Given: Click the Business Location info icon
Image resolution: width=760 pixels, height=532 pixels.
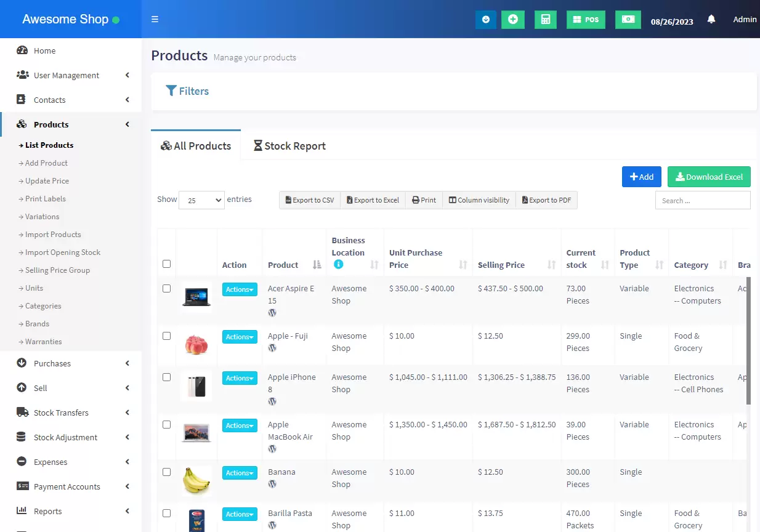Looking at the screenshot, I should [338, 264].
